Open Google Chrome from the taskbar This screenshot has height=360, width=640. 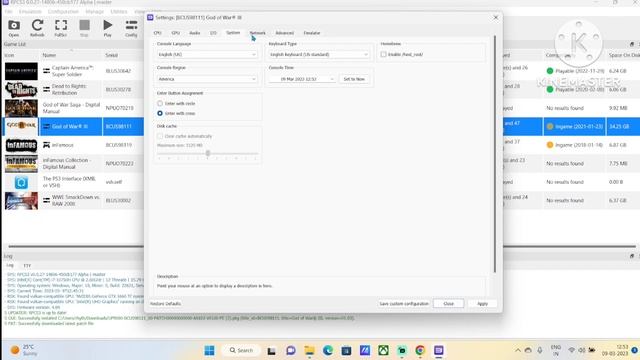click(420, 351)
